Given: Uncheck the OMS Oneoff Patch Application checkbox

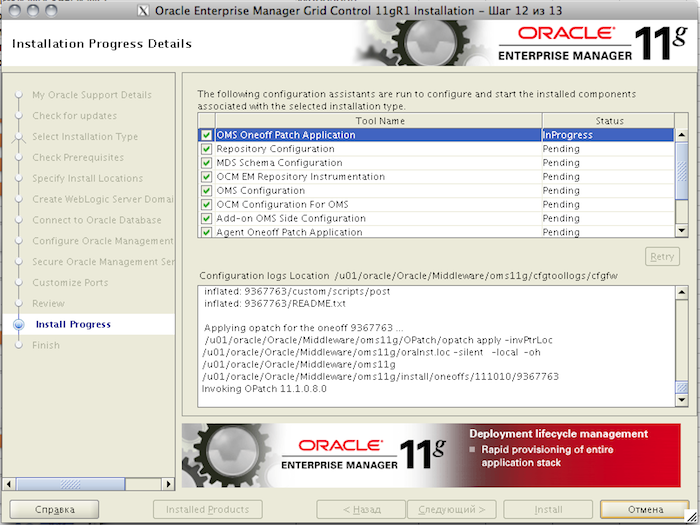Looking at the screenshot, I should pos(206,135).
